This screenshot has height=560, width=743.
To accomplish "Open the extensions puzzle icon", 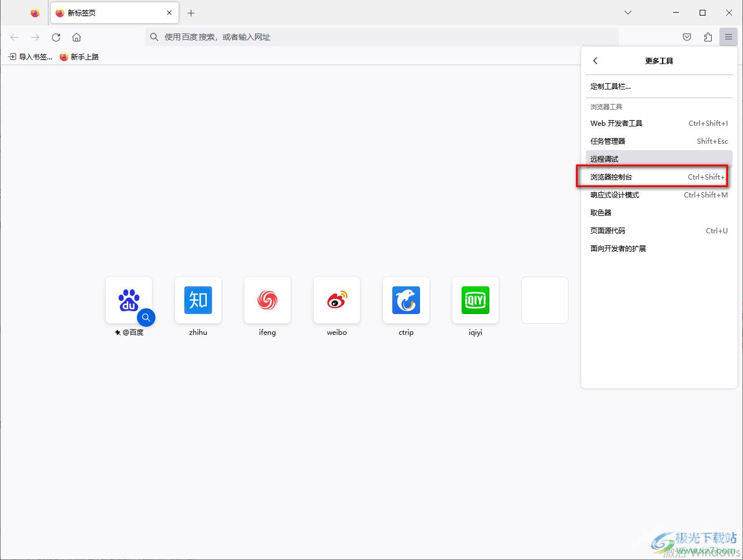I will pos(708,37).
